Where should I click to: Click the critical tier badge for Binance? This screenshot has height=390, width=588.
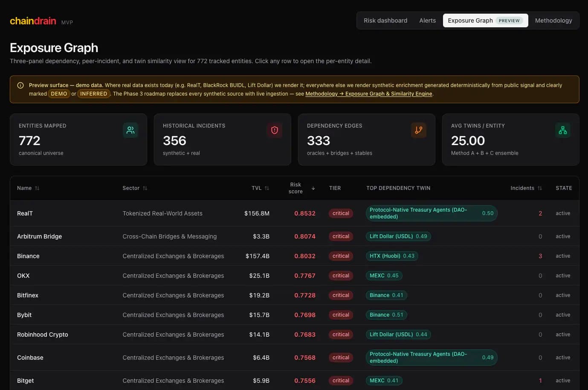tap(341, 256)
